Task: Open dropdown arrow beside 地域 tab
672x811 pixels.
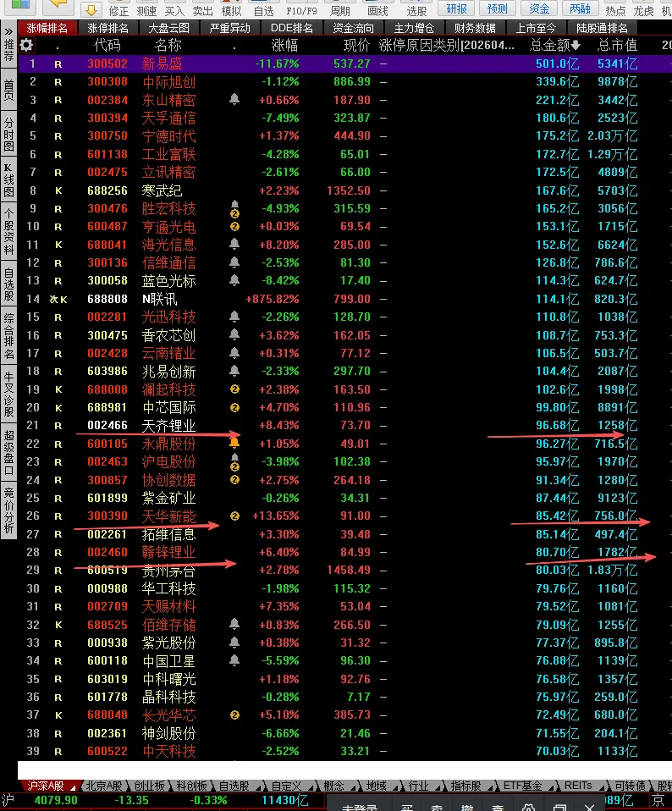Action: click(396, 787)
